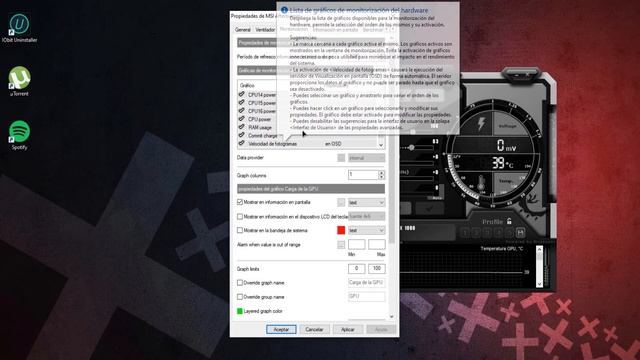Open LCD font dropdown
Image resolution: width=640 pixels, height=360 pixels.
click(366, 216)
